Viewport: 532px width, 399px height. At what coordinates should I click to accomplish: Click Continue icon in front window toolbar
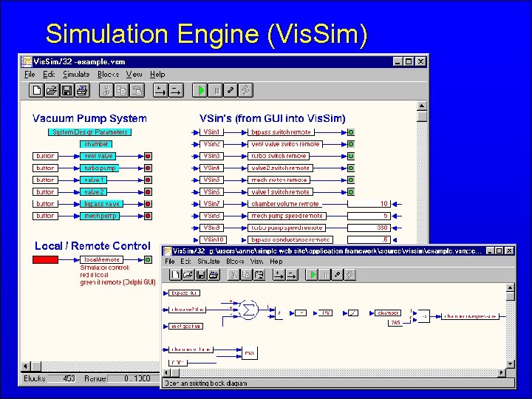click(337, 274)
